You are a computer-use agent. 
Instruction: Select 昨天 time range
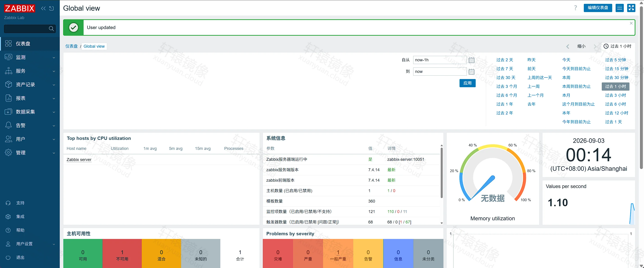coord(532,60)
